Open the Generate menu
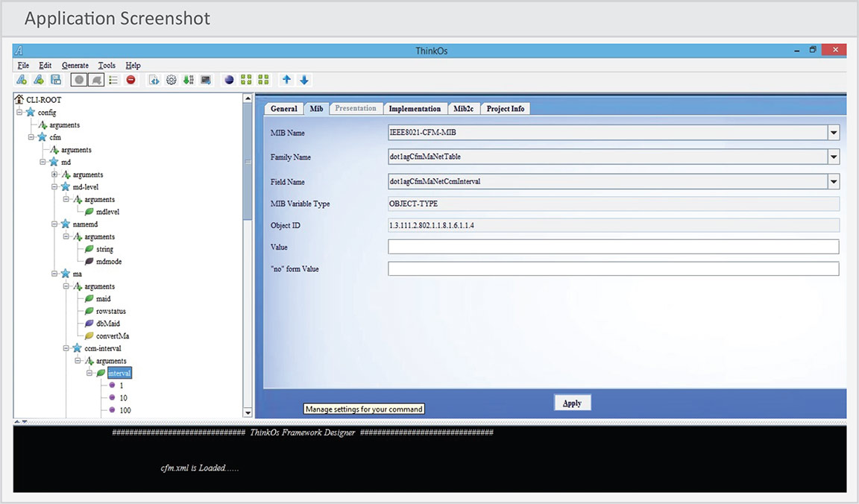Screen dimensions: 859x504 (75, 65)
